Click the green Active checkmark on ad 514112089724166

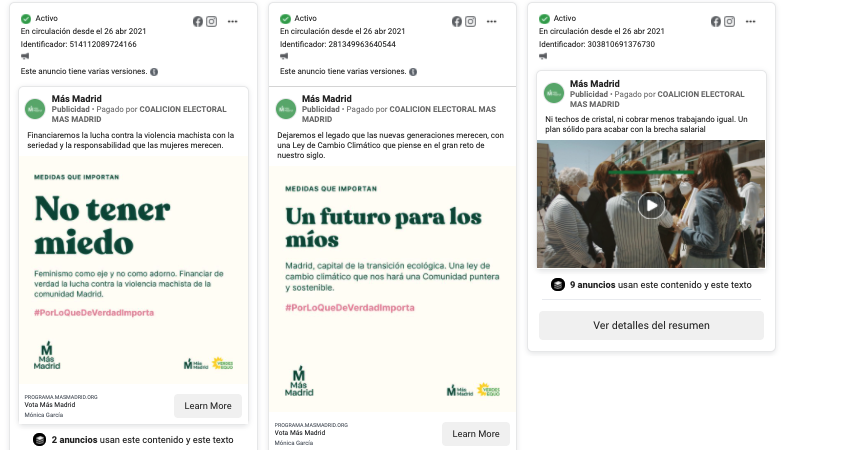pos(26,19)
